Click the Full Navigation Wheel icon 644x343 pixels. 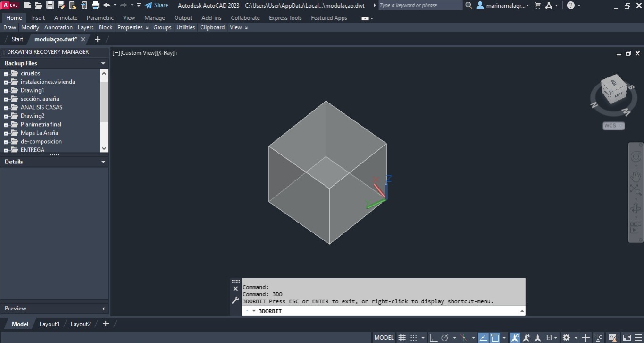coord(636,157)
